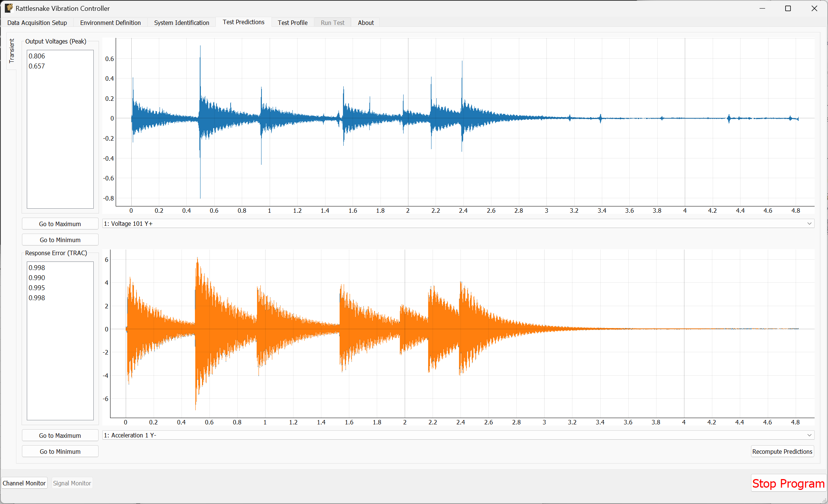Click the Rattlesnake app icon in title bar
Screen dimensions: 828x504
click(x=8, y=8)
